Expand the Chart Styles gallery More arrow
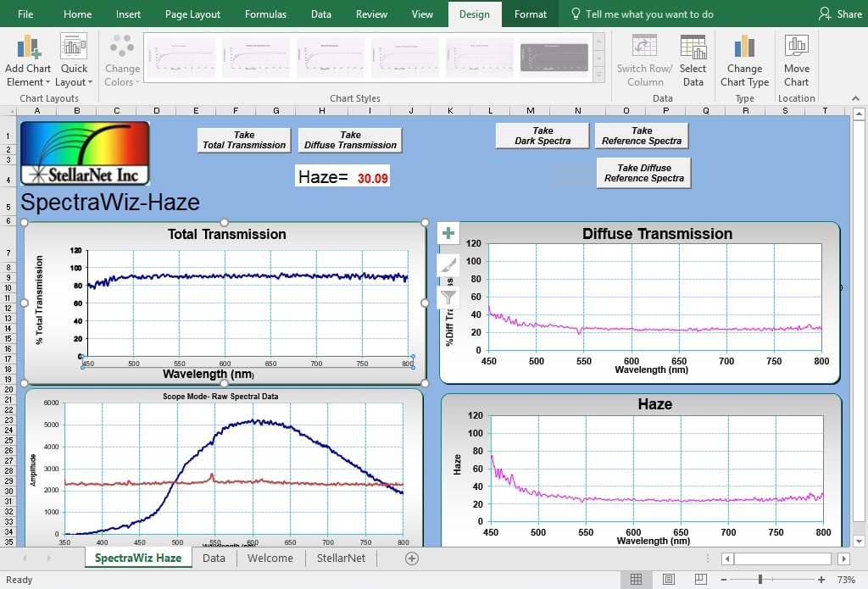This screenshot has width=868, height=589. [x=599, y=75]
